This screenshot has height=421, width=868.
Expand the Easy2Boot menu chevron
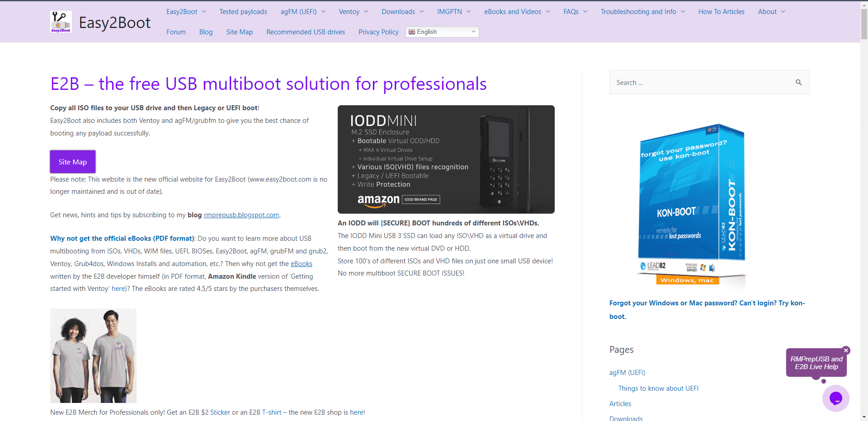click(204, 12)
